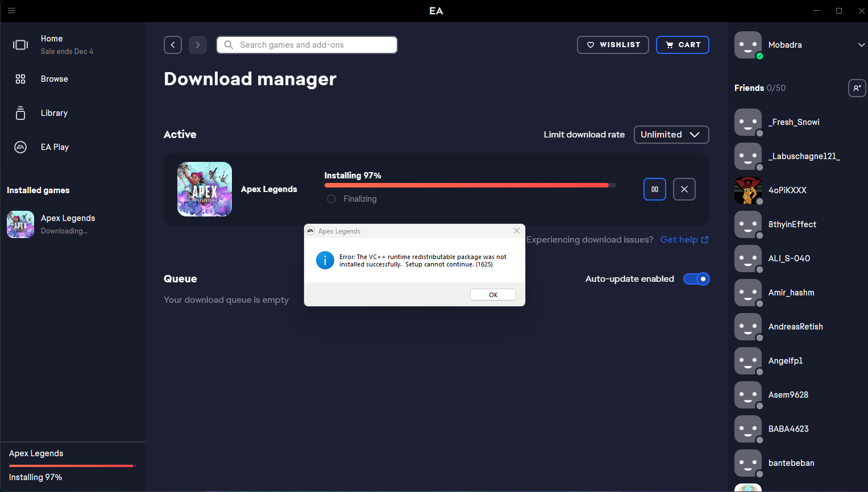Click the _Fresh_Snowi avatar icon

(748, 122)
